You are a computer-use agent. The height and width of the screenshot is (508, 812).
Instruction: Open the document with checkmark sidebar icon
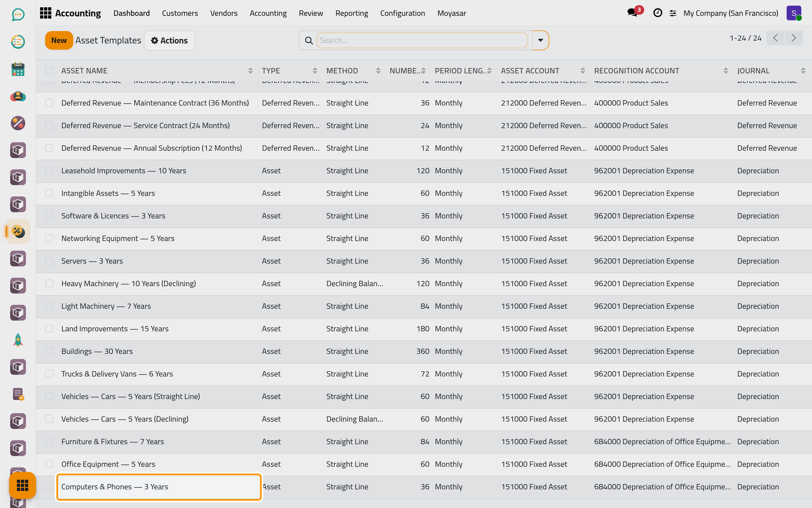click(18, 394)
